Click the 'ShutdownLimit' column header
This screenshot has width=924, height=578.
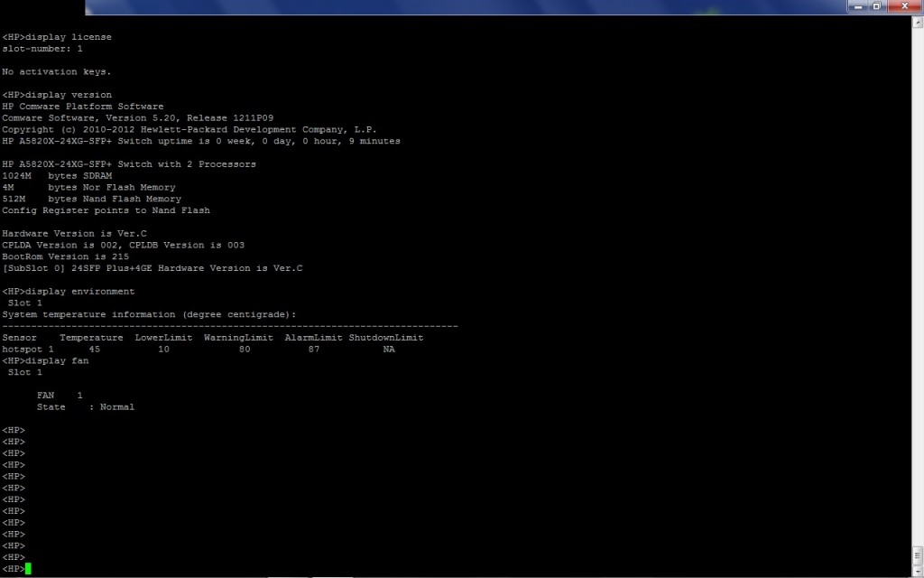coord(386,338)
